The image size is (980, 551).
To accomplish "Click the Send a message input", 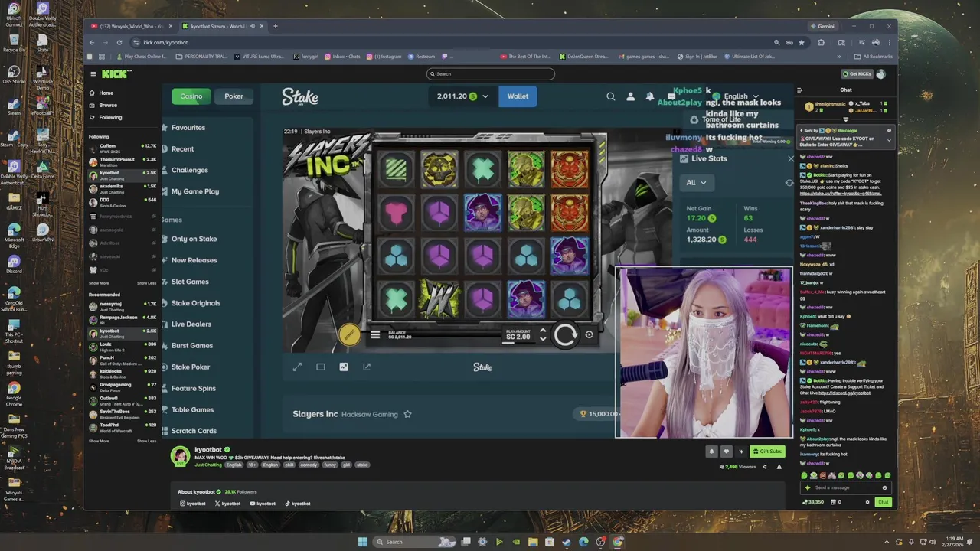I will pyautogui.click(x=846, y=487).
